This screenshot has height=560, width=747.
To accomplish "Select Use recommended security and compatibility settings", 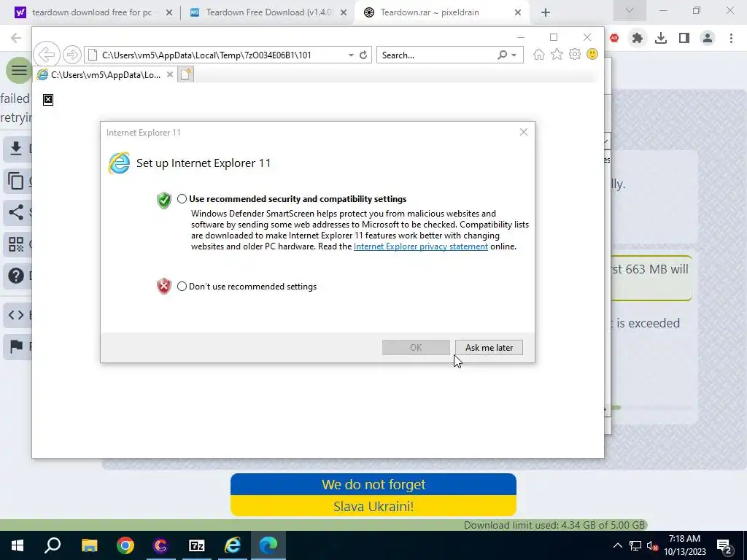I will (x=182, y=199).
